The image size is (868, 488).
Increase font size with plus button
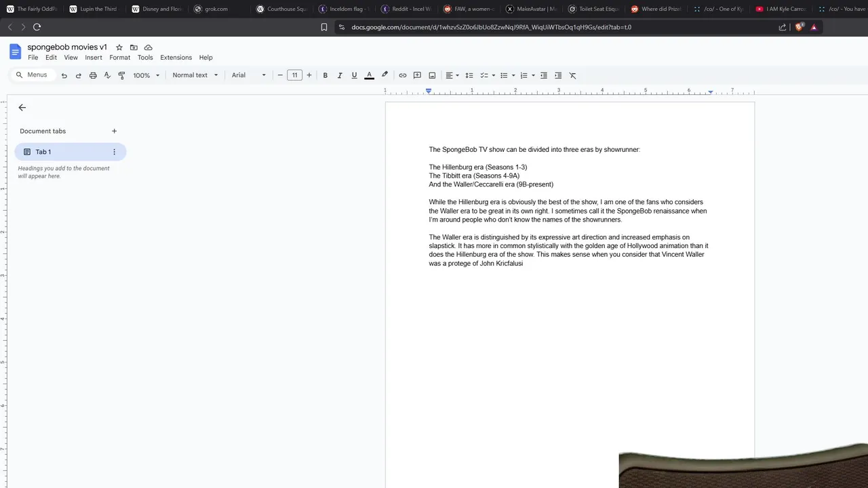(309, 75)
